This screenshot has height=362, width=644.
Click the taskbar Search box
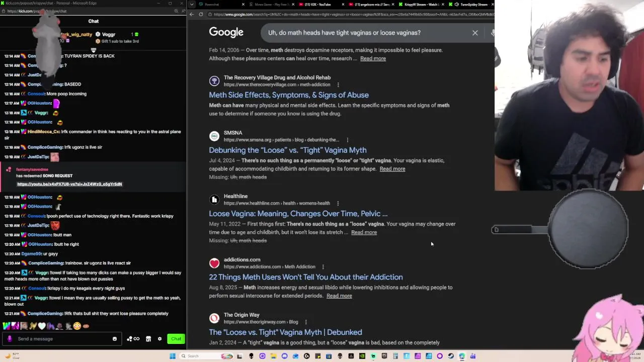(207, 356)
